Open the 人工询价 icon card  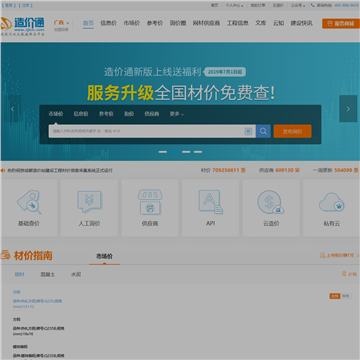89,208
